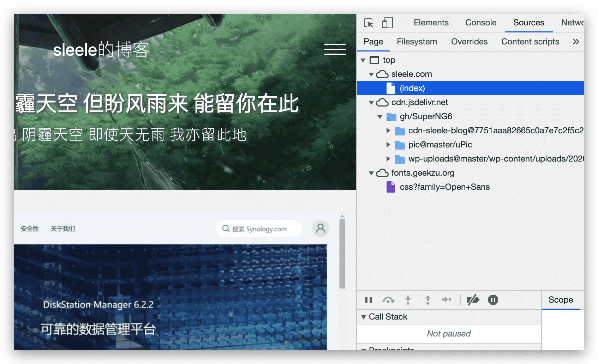Select the (index) file
Viewport: 598px width, 364px height.
[x=470, y=88]
